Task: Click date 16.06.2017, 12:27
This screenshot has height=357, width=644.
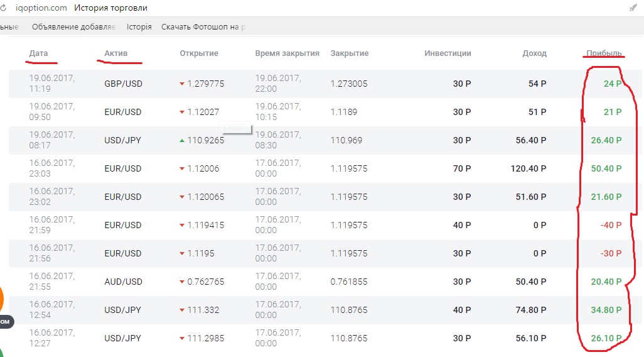Action: 51,338
